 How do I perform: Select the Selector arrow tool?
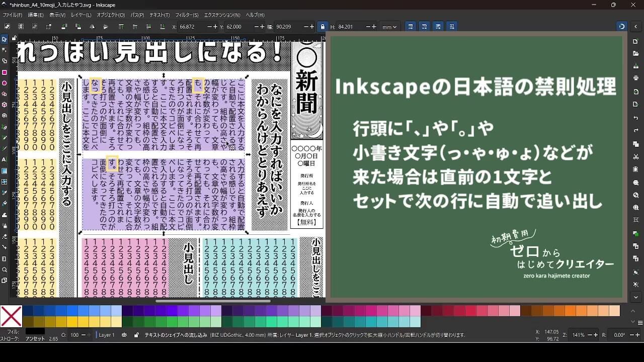coord(5,39)
